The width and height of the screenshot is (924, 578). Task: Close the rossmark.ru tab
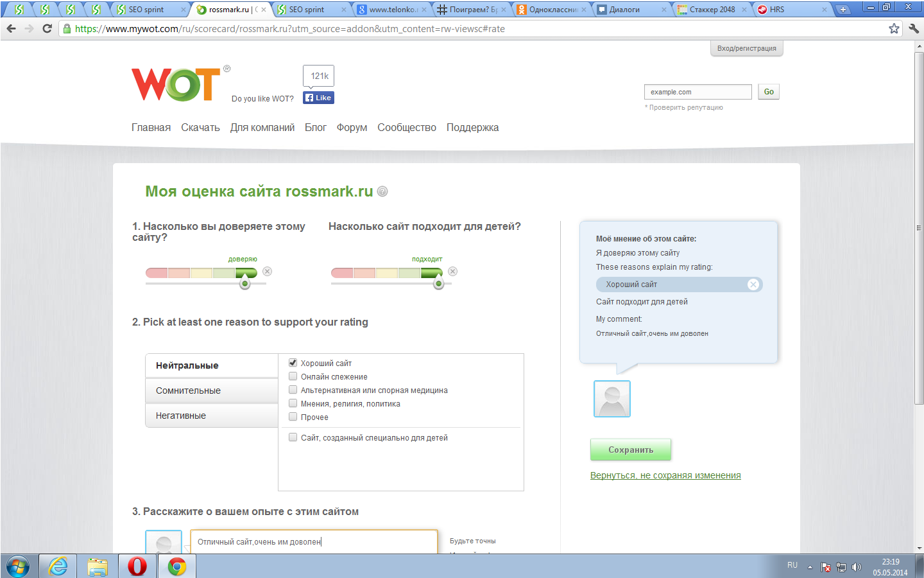pyautogui.click(x=264, y=10)
